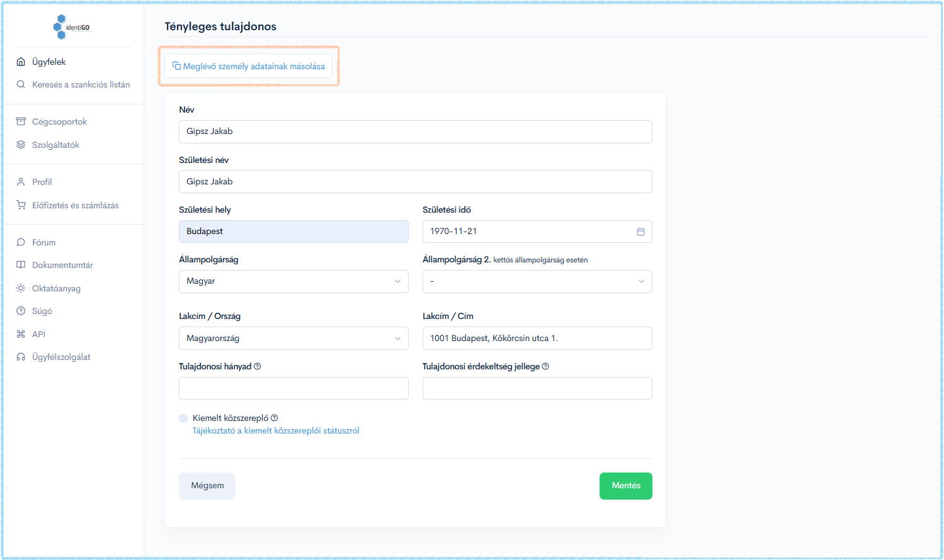Open the Állampolgárság 2. dropdown
Screen dimensions: 944x560
pos(537,281)
